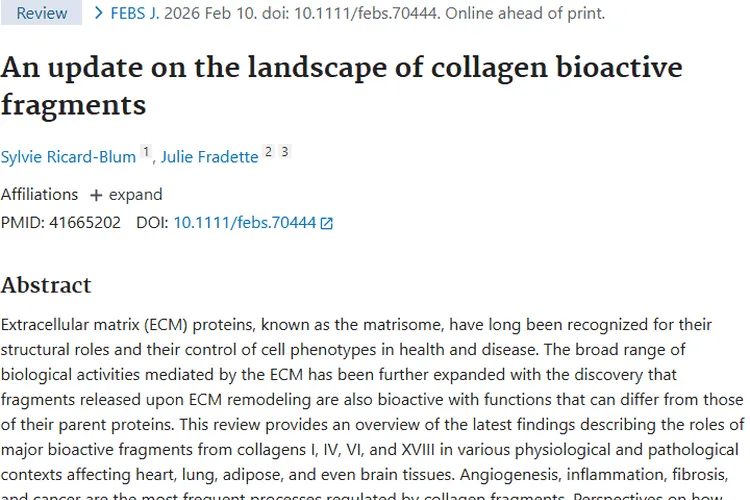Click the Review publication type badge
The width and height of the screenshot is (750, 500).
tap(41, 14)
